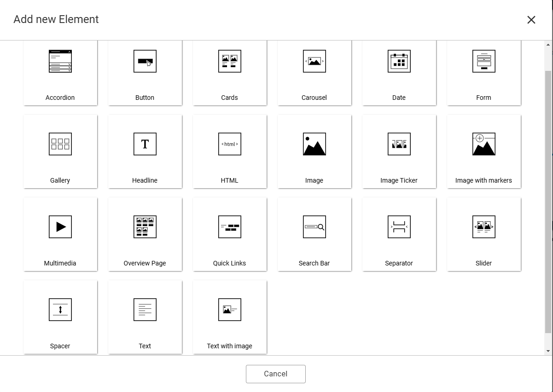Viewport: 553px width, 392px height.
Task: Add an HTML element
Action: tap(230, 151)
